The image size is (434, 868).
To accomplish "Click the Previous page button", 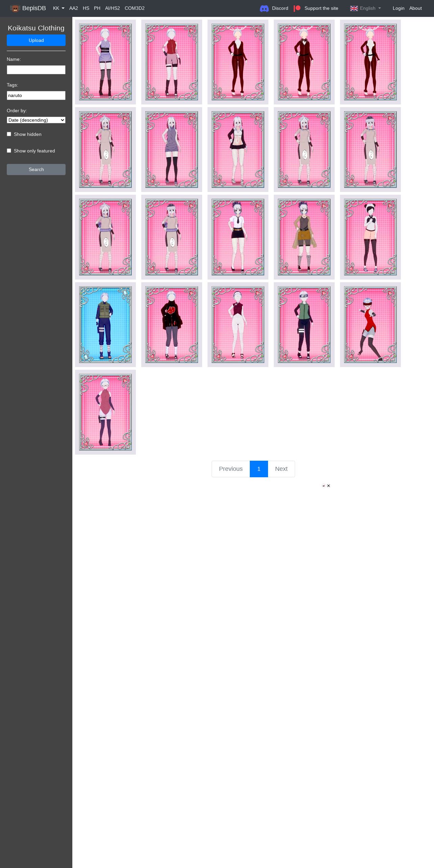I will [x=231, y=469].
